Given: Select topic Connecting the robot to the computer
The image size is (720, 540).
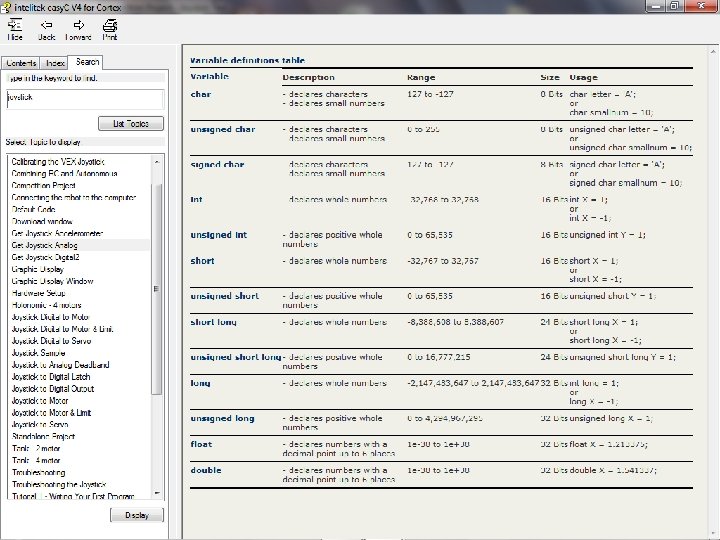Looking at the screenshot, I should [x=73, y=197].
